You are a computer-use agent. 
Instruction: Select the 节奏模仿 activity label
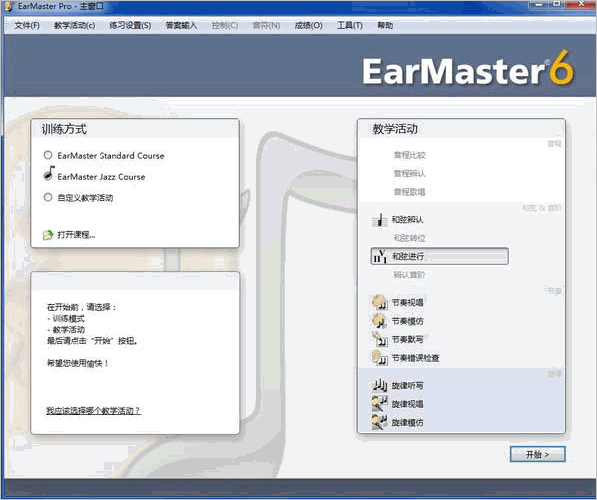click(x=407, y=321)
